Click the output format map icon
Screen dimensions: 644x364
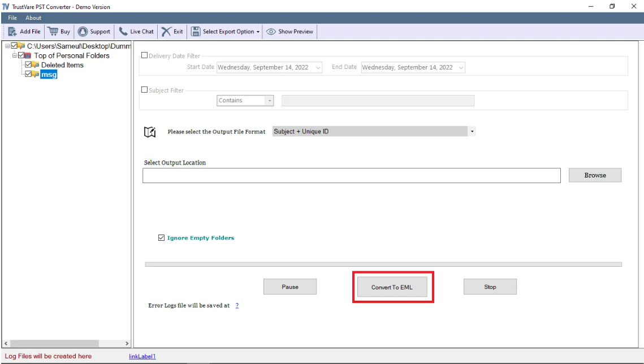(x=150, y=132)
